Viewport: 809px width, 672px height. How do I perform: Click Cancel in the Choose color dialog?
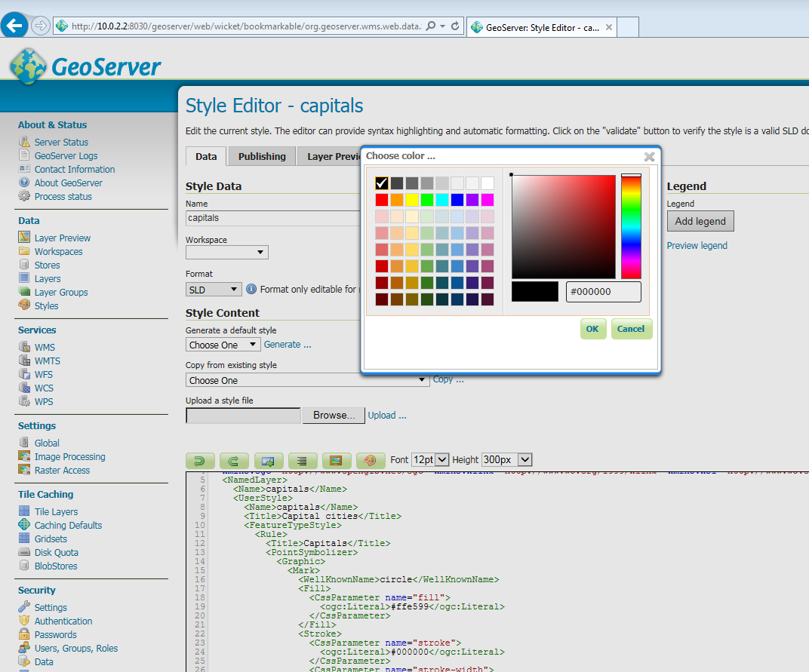[631, 329]
